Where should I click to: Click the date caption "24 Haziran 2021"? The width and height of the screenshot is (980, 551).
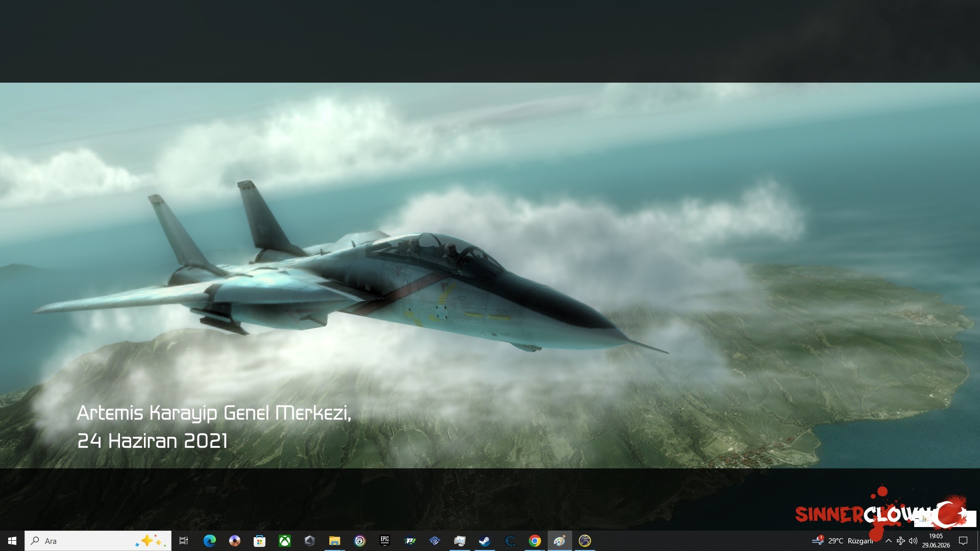pos(153,441)
